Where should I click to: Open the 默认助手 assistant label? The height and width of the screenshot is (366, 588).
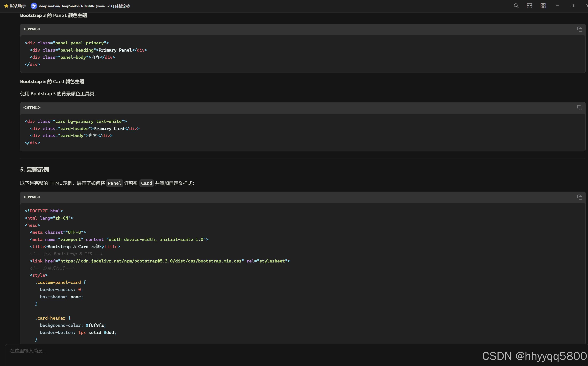(x=18, y=6)
